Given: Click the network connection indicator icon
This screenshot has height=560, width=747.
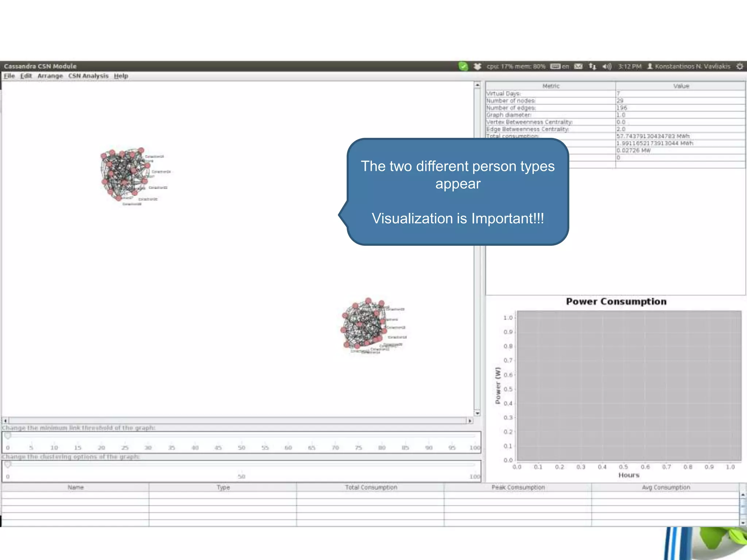Looking at the screenshot, I should coord(592,66).
